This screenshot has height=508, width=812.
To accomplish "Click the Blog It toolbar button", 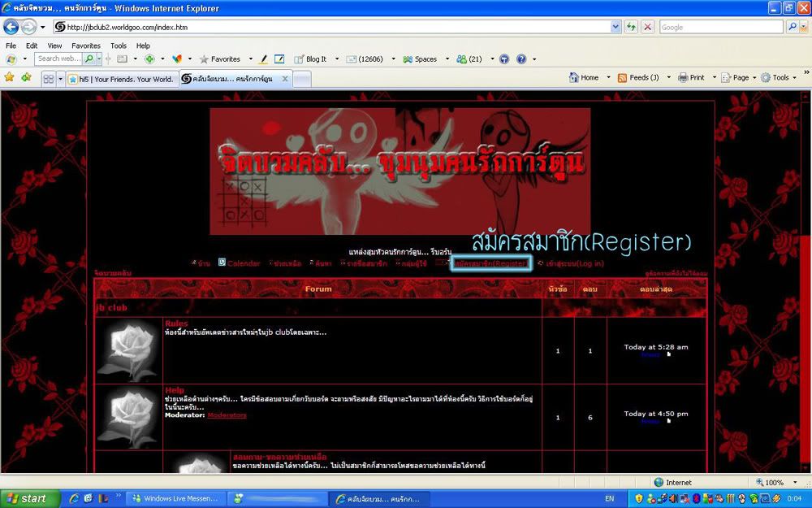I will 310,59.
